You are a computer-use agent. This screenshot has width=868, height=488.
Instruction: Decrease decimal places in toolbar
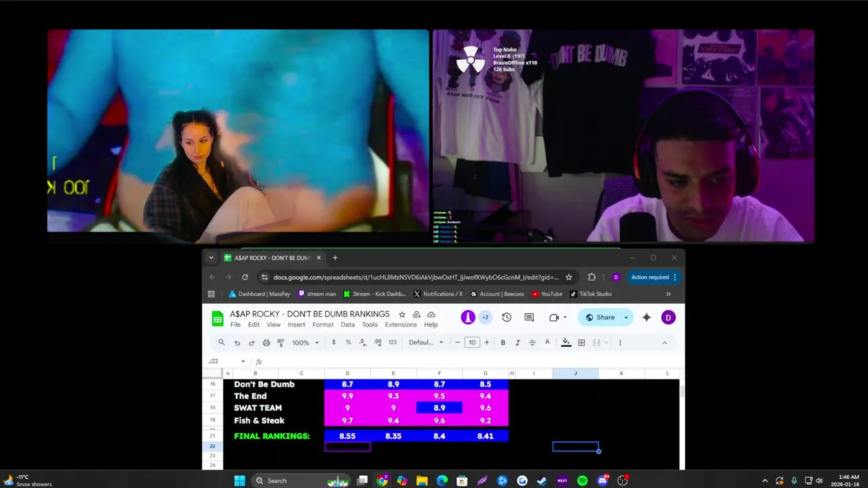[x=363, y=342]
